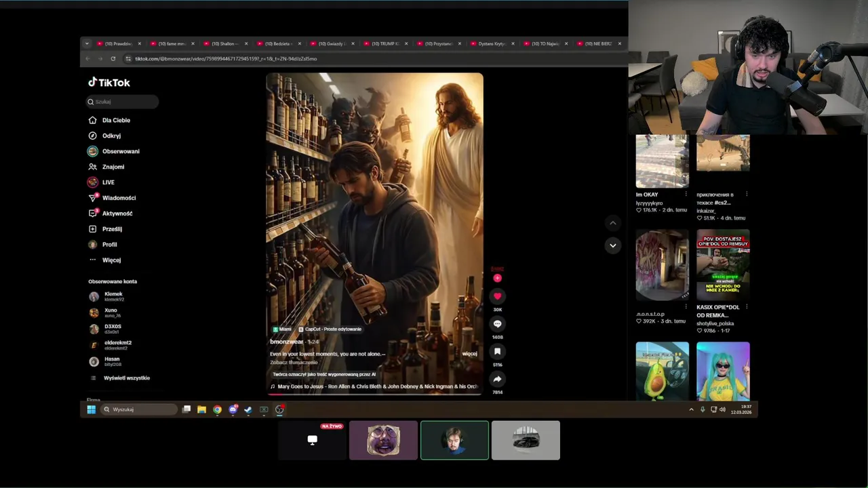This screenshot has width=868, height=488.
Task: Seek on the video progress bar
Action: coord(374,394)
